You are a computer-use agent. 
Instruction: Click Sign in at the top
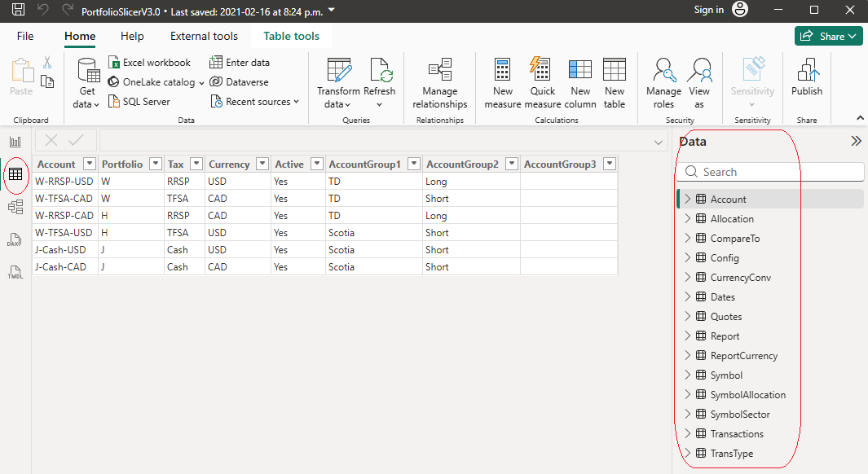(708, 10)
